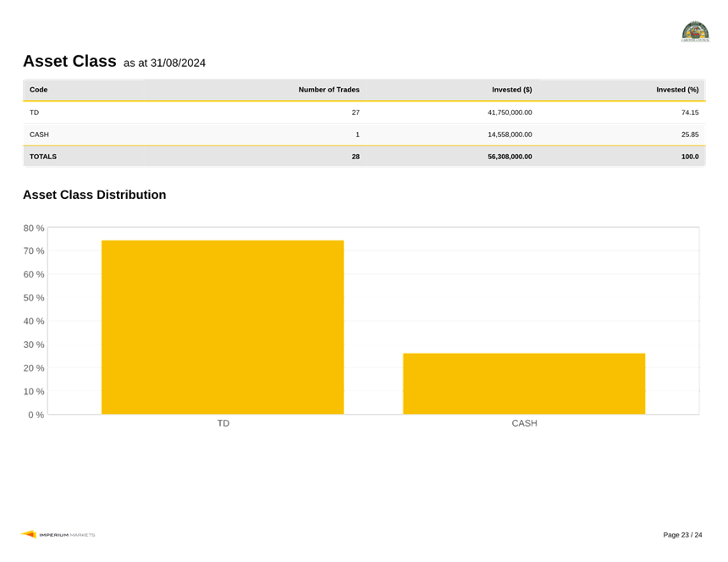The height and width of the screenshot is (562, 728).
Task: Click the '50 %' y-axis label
Action: tap(34, 298)
